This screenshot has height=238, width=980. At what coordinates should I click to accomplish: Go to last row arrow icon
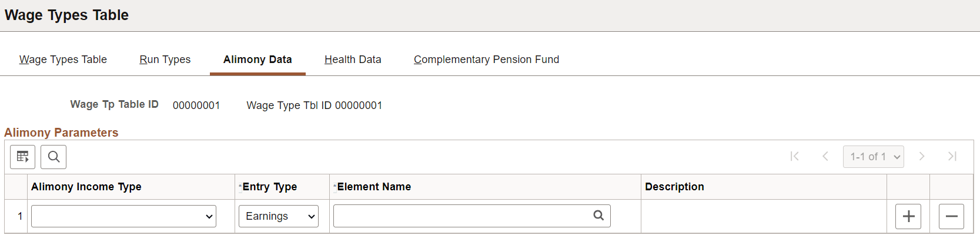pos(952,156)
